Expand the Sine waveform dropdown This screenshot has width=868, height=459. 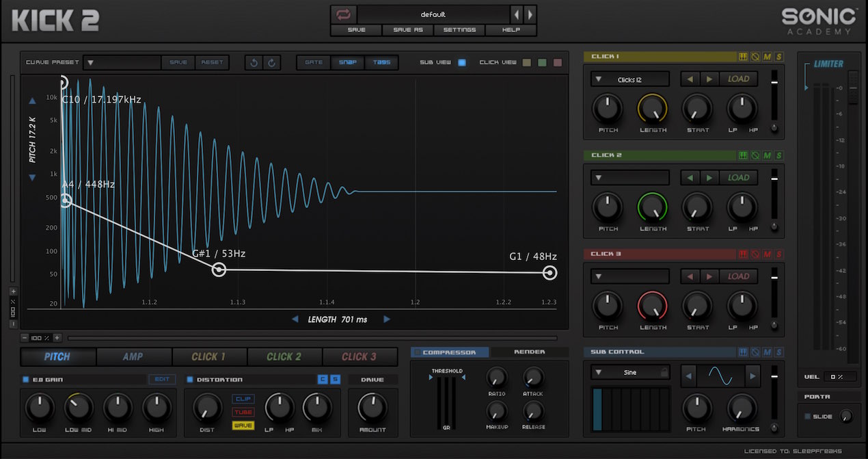[x=629, y=373]
